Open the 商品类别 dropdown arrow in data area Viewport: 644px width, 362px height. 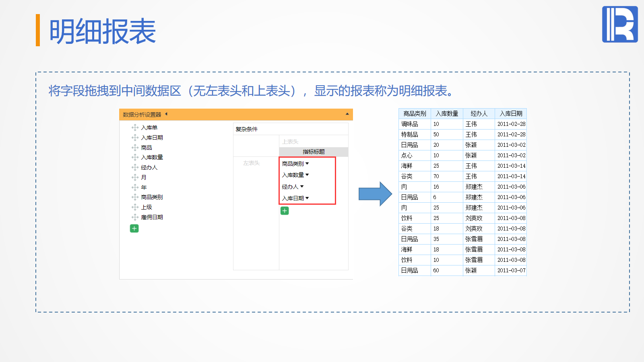307,164
